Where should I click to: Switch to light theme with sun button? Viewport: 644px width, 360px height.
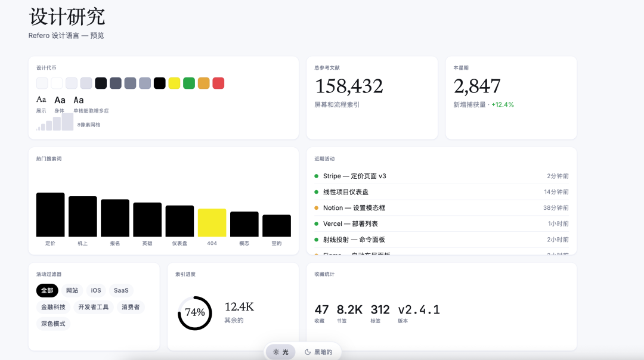pyautogui.click(x=280, y=352)
